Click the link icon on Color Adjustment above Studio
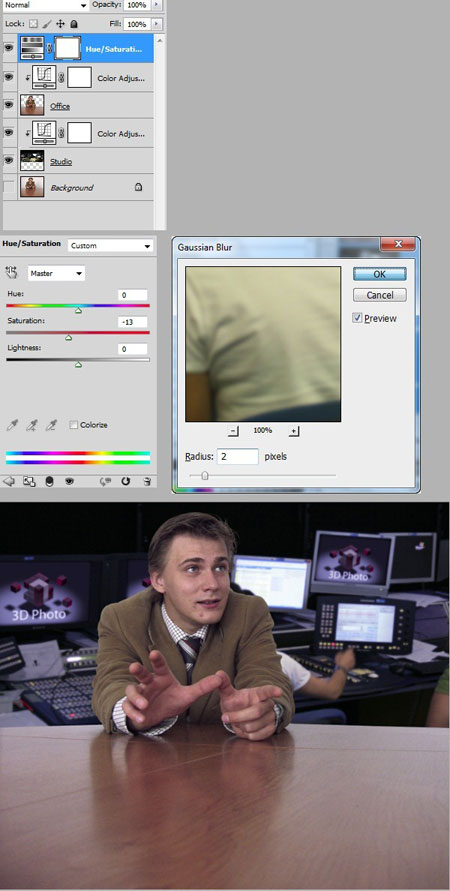The image size is (450, 891). click(x=61, y=134)
